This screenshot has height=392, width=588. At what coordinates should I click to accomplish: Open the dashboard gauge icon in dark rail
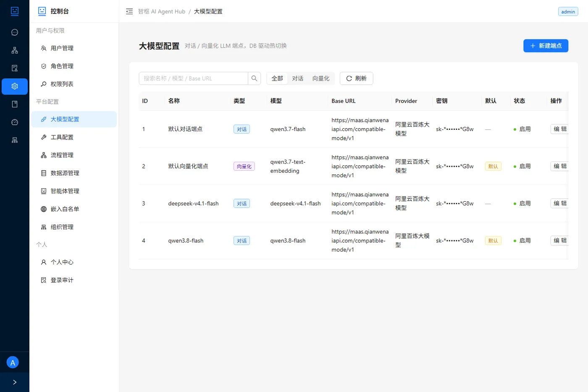pyautogui.click(x=15, y=122)
